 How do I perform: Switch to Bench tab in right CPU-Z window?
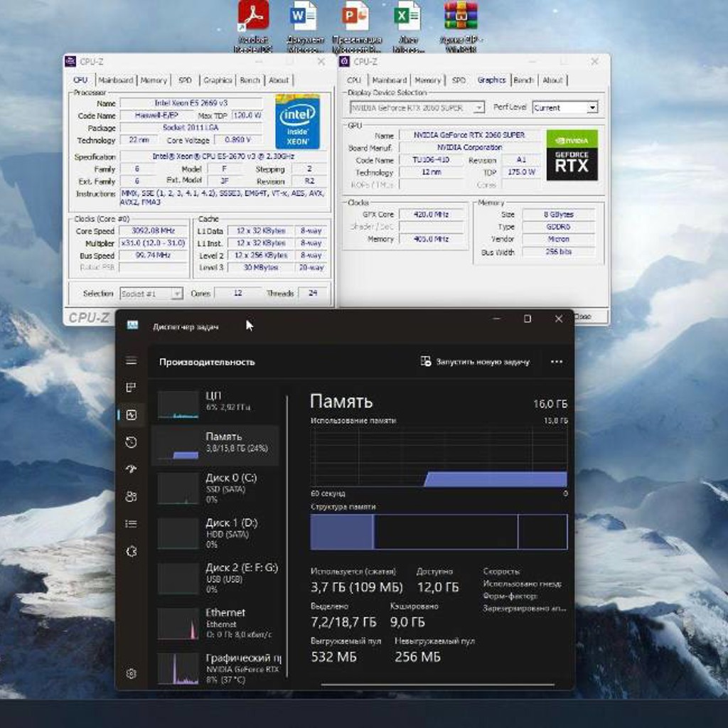(523, 80)
